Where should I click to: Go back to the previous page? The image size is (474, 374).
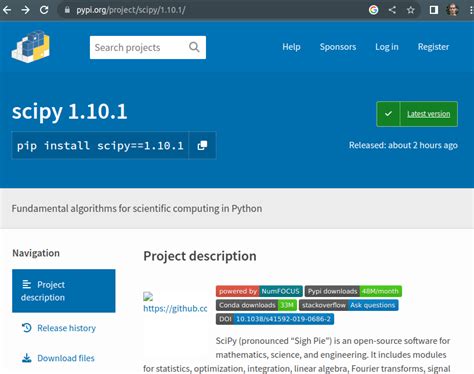coord(7,10)
